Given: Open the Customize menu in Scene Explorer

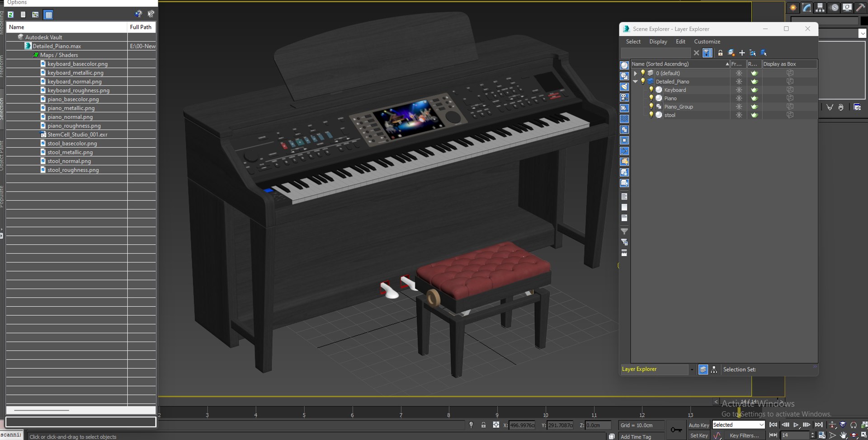Looking at the screenshot, I should [x=707, y=42].
